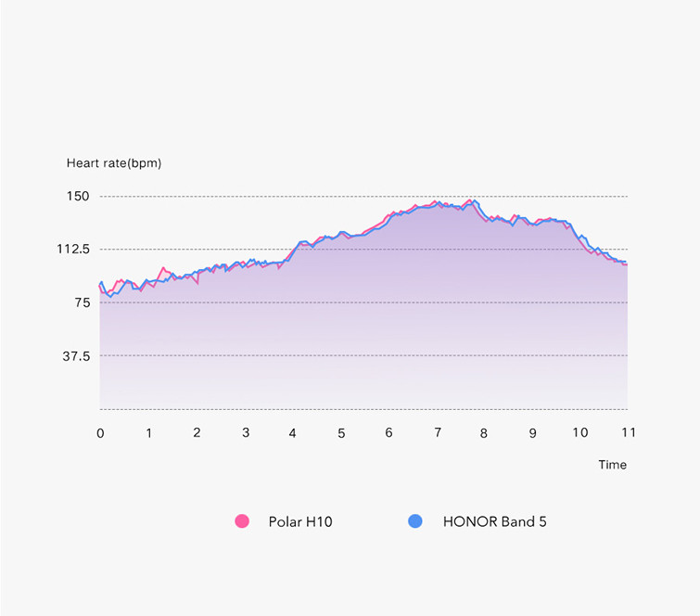Click the Heart rate(bpm) axis title
The width and height of the screenshot is (700, 616).
(x=114, y=163)
